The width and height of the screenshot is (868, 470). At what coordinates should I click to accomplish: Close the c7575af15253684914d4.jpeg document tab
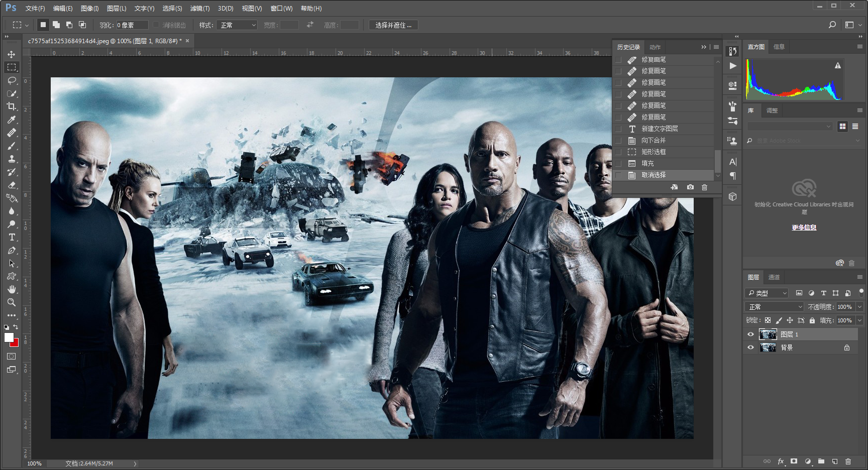click(187, 41)
